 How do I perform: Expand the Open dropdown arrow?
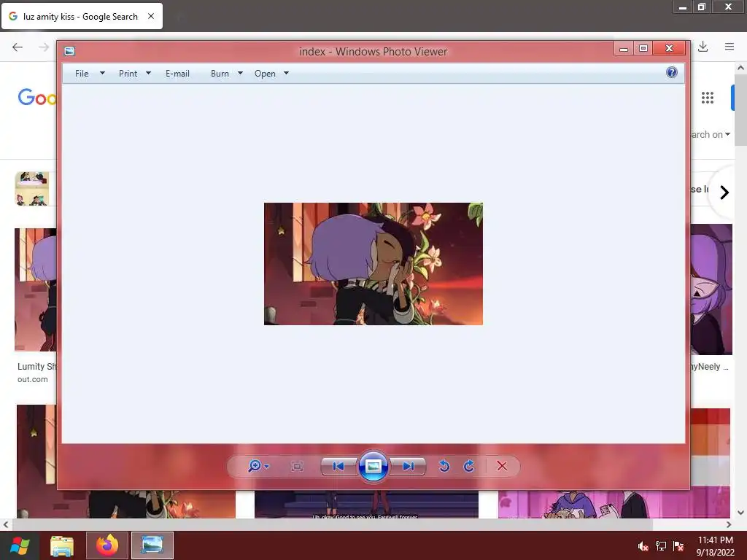click(x=286, y=73)
